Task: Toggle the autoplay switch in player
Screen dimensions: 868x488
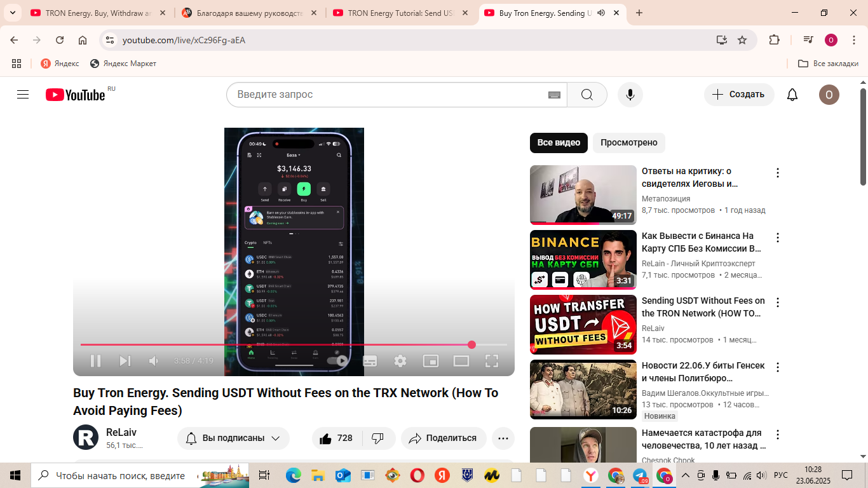Action: 337,361
